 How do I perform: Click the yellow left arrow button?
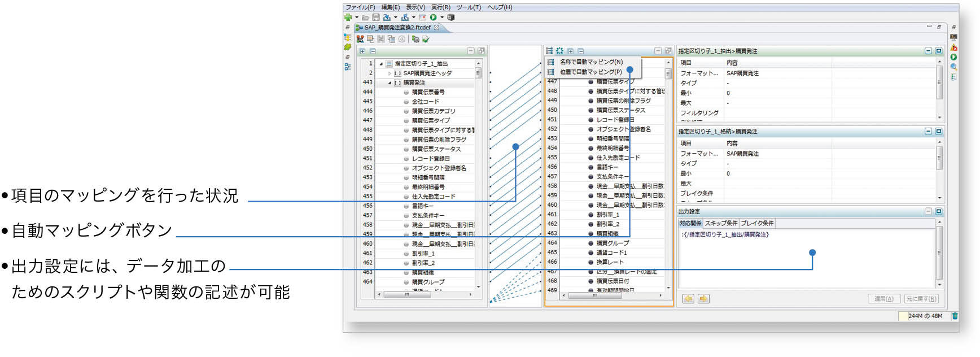688,299
